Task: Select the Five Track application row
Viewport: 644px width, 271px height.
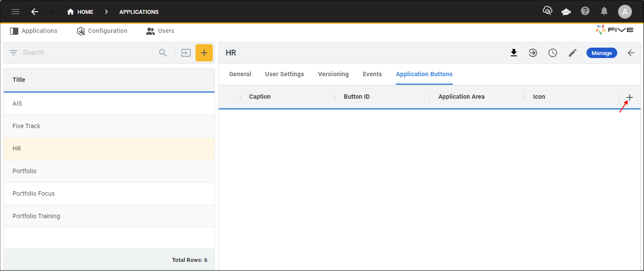Action: point(109,126)
